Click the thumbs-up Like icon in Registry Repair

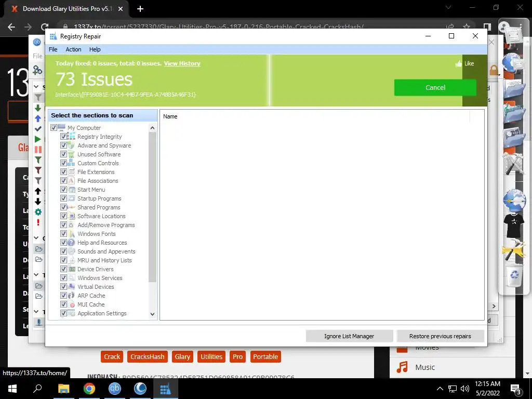459,63
